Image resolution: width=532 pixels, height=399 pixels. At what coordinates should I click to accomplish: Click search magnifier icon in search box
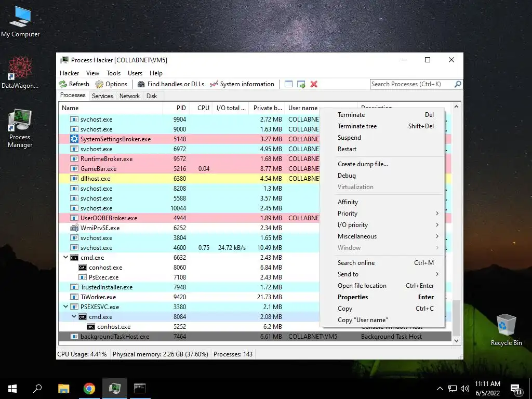click(458, 84)
